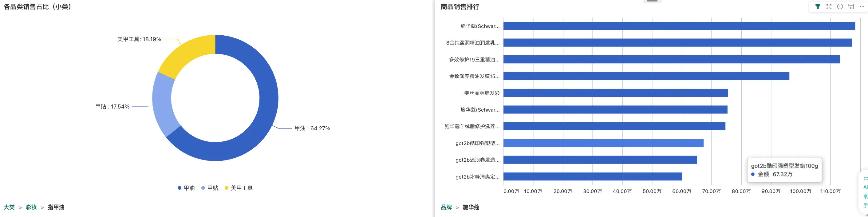The width and height of the screenshot is (868, 217).
Task: Toggle 甲油 series via legend label
Action: point(189,188)
